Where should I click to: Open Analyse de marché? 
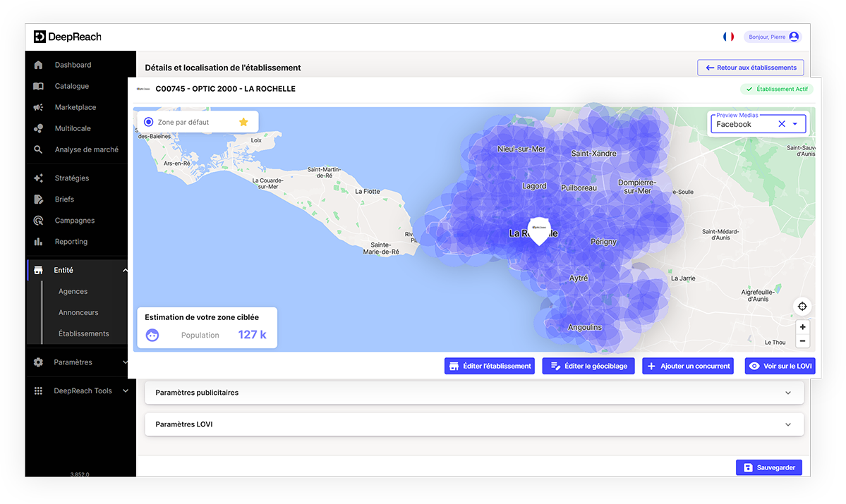[x=86, y=149]
